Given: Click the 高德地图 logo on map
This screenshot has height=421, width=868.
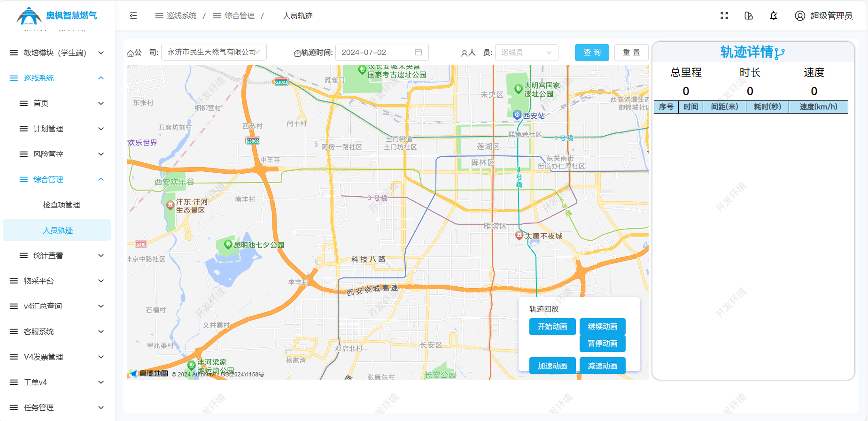Looking at the screenshot, I should point(149,373).
